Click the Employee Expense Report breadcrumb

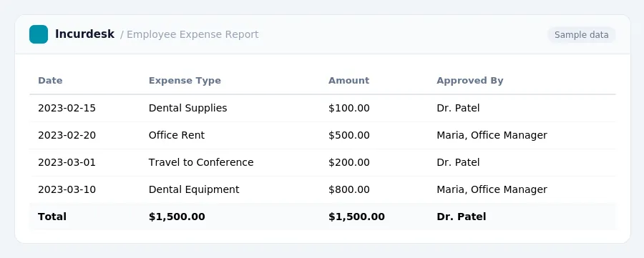[x=192, y=34]
